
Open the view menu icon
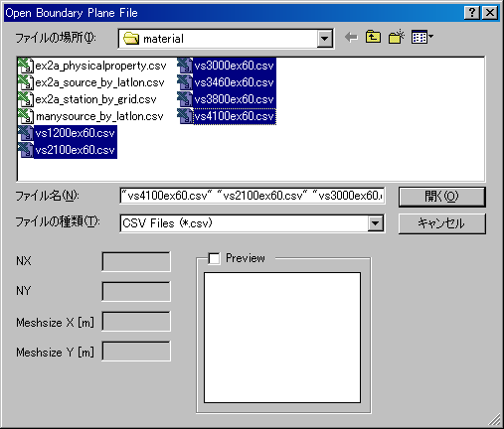[421, 37]
